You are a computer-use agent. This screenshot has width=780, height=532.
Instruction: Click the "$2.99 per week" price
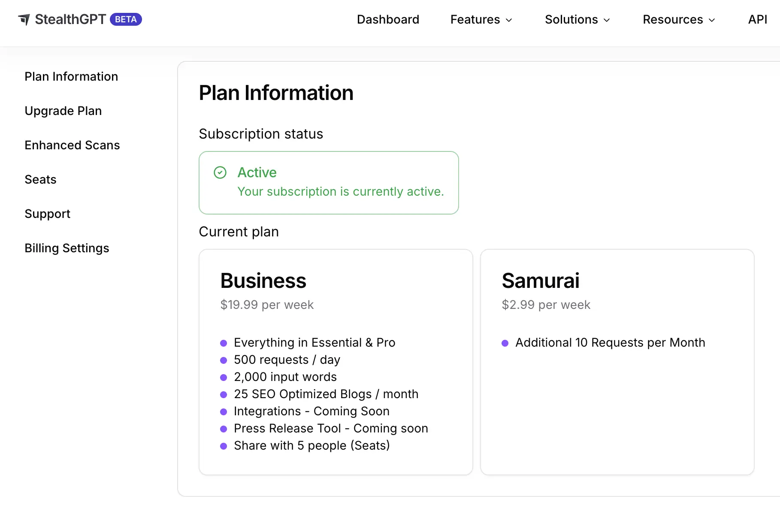tap(546, 305)
